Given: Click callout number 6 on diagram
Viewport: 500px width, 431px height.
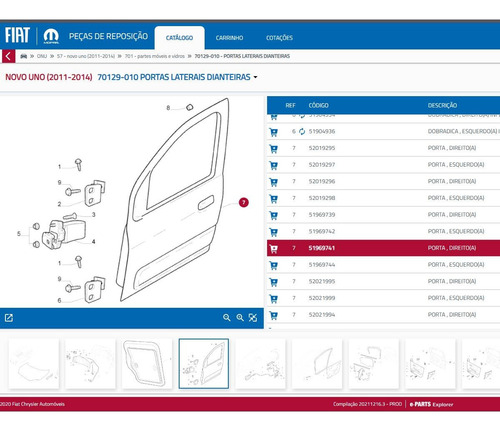Looking at the screenshot, I should [59, 300].
